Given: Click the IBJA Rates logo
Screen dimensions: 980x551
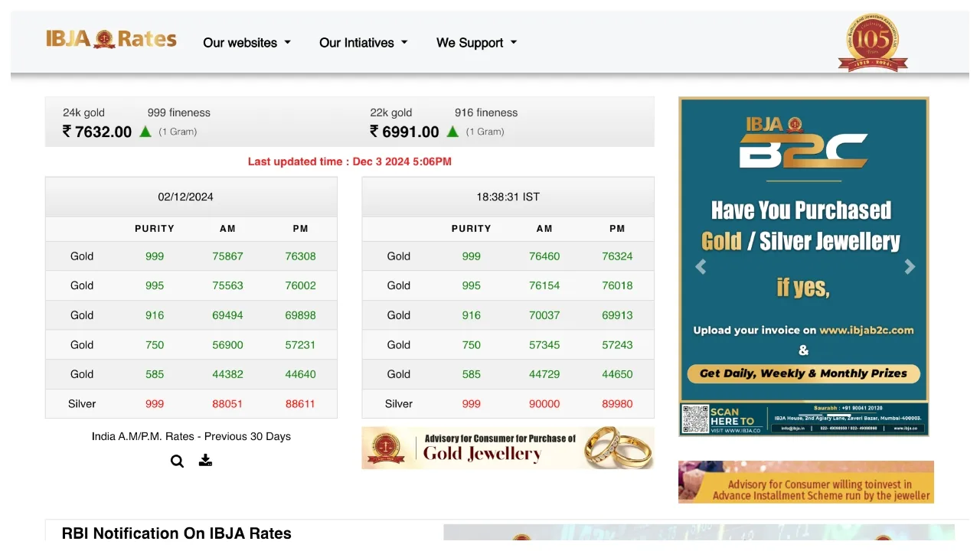Looking at the screenshot, I should pyautogui.click(x=111, y=39).
